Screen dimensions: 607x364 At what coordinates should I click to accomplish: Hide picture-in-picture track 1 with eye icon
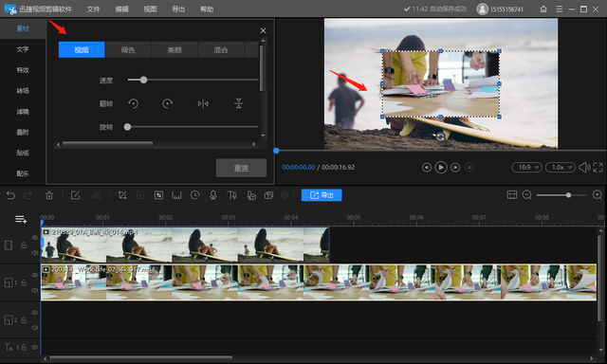(35, 275)
